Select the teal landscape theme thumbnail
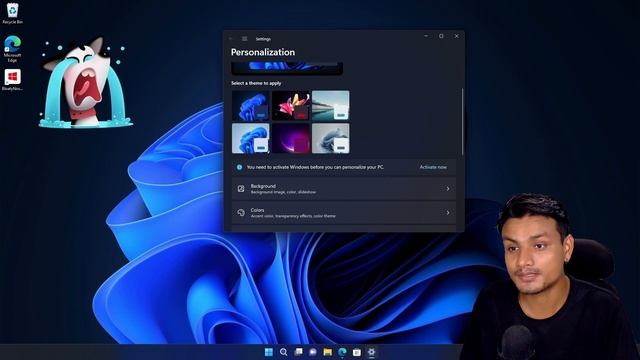This screenshot has width=640, height=360. [x=331, y=106]
